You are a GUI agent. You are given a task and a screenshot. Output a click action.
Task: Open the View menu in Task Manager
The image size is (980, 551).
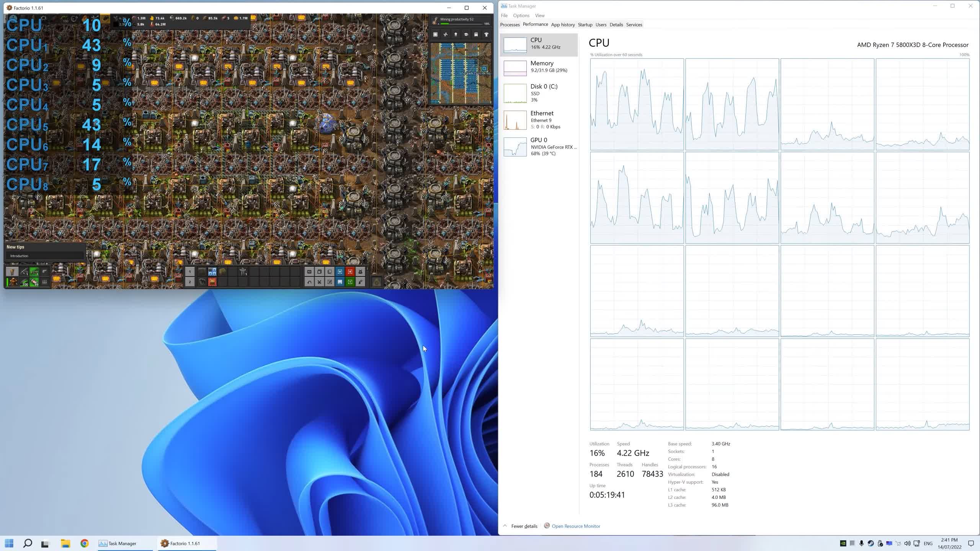[540, 15]
